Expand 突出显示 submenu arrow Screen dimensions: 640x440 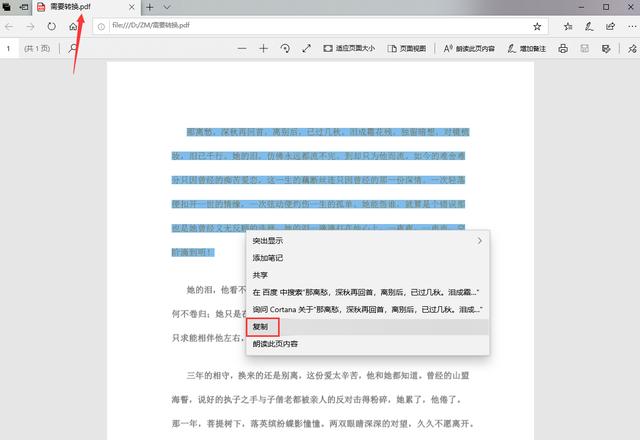[480, 241]
